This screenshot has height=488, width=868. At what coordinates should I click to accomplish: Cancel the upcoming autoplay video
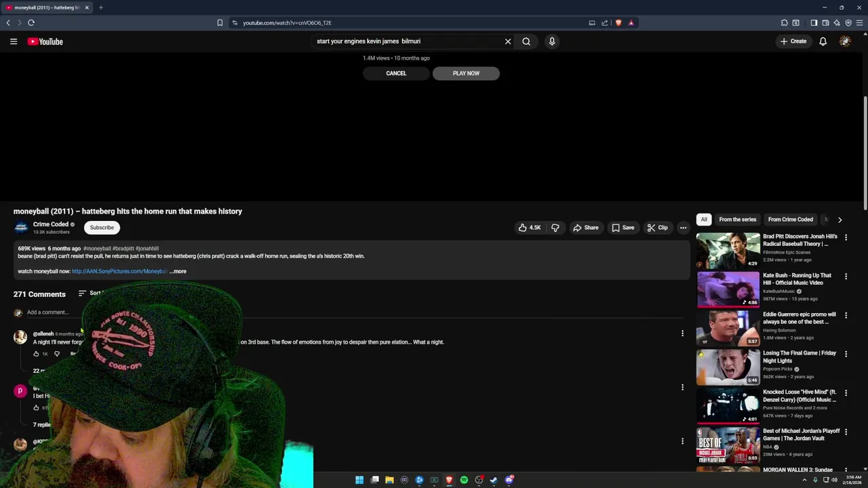click(396, 73)
